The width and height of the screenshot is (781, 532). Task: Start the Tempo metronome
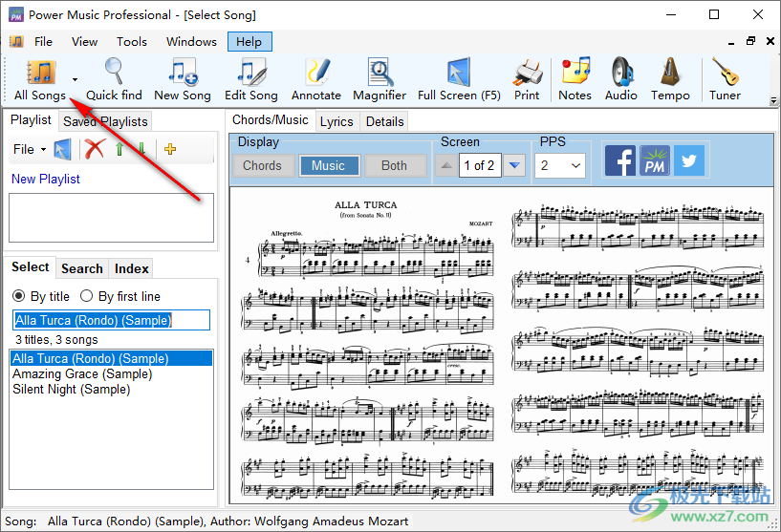pos(670,78)
